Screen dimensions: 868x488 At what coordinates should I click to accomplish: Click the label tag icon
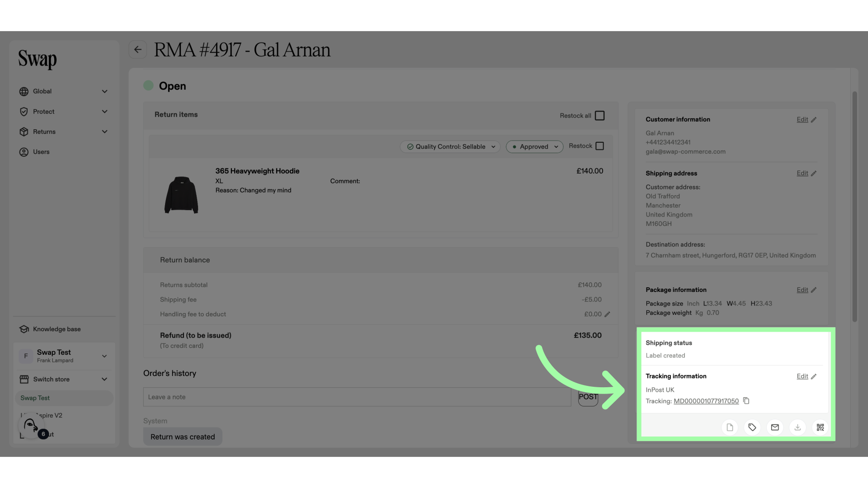point(752,427)
